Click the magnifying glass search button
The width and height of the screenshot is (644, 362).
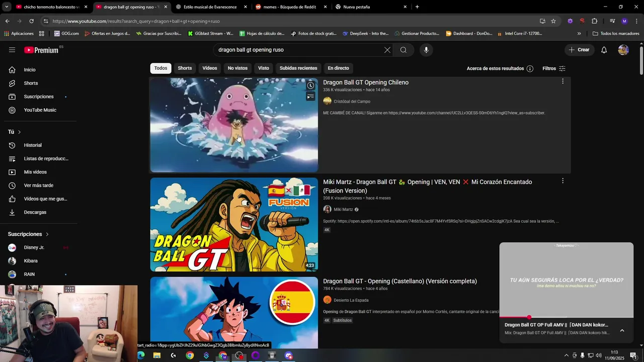404,50
